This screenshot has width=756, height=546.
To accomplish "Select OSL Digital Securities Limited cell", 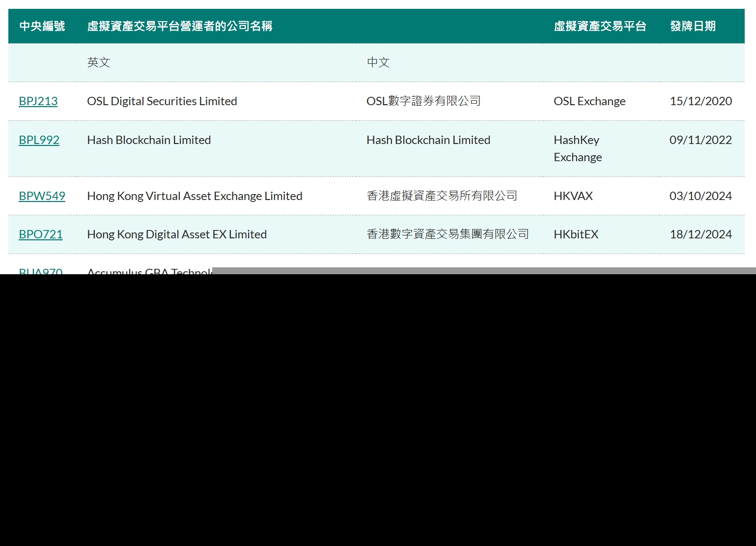I will (x=162, y=101).
